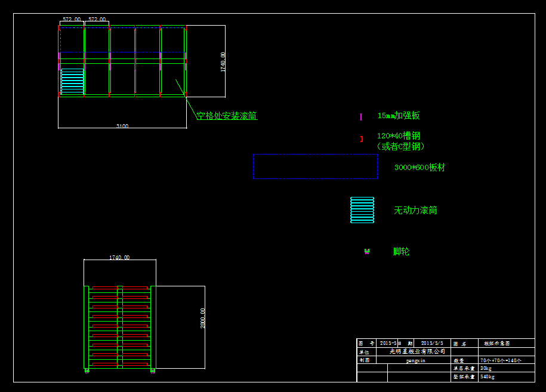The width and height of the screenshot is (546, 392).
Task: Click the 30kg single-layer load value
Action: (x=486, y=368)
